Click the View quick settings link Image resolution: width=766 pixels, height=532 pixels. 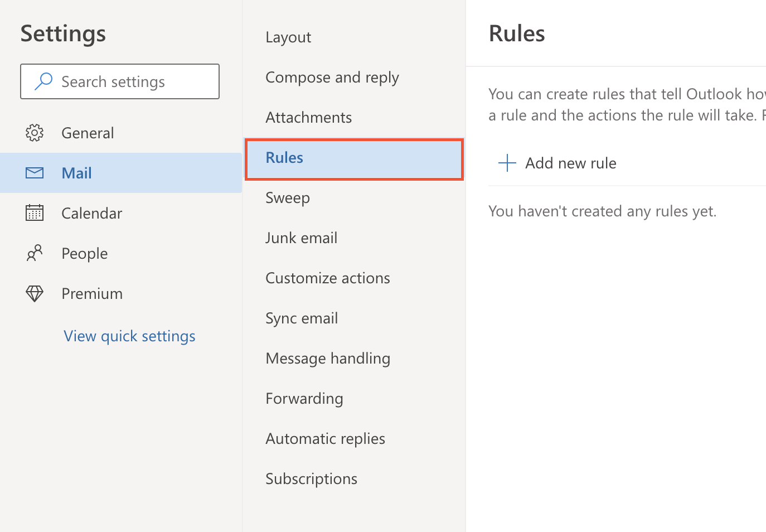pos(129,336)
